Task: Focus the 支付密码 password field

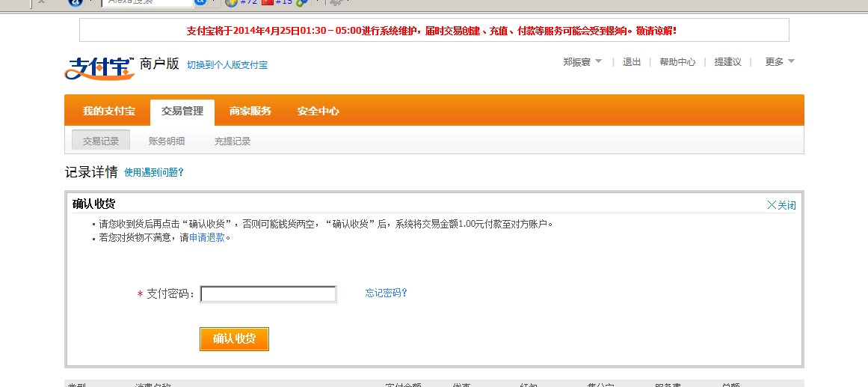Action: tap(268, 294)
